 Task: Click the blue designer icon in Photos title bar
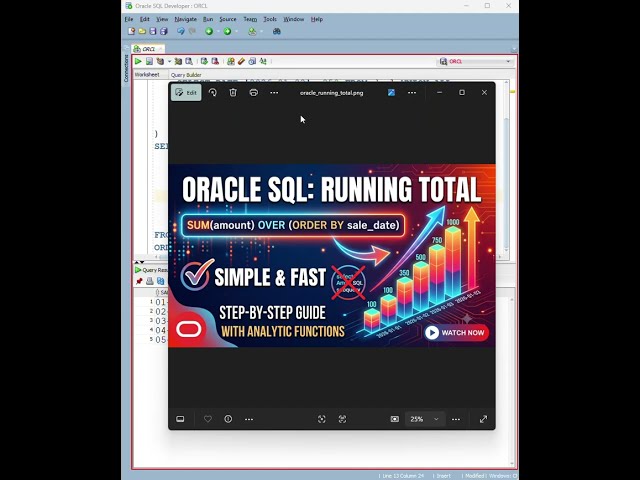(x=391, y=93)
